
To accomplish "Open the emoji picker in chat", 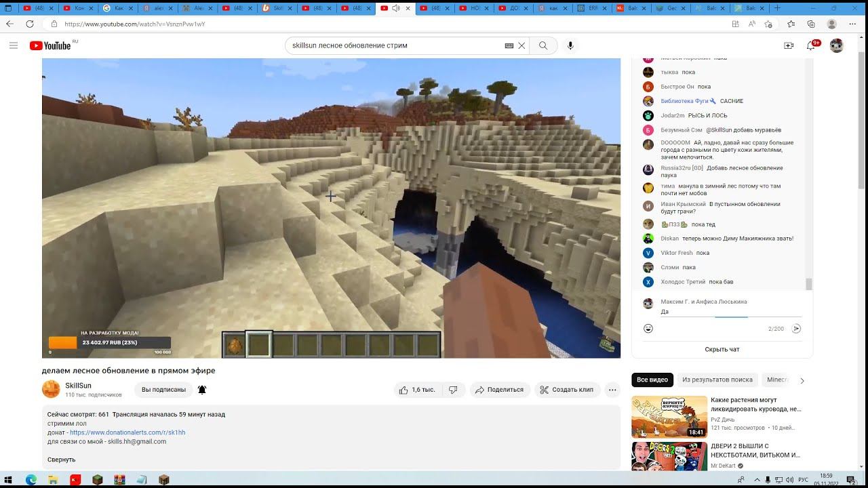I will (648, 329).
